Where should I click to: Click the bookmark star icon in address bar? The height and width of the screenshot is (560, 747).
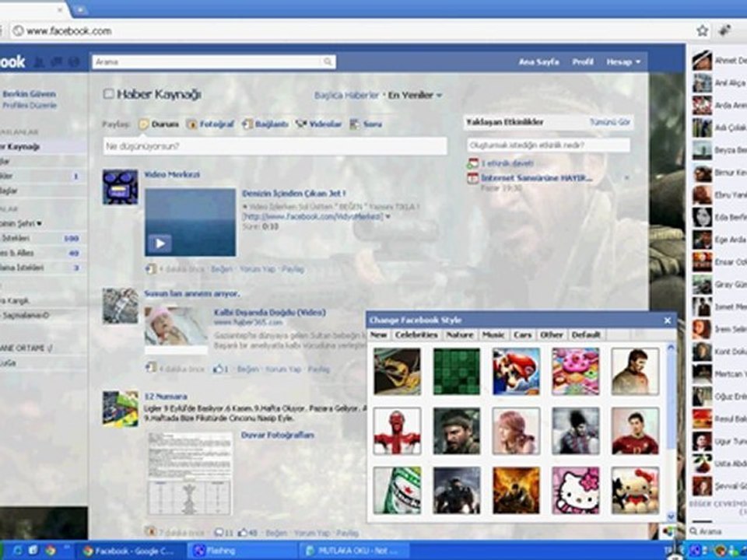[x=702, y=31]
